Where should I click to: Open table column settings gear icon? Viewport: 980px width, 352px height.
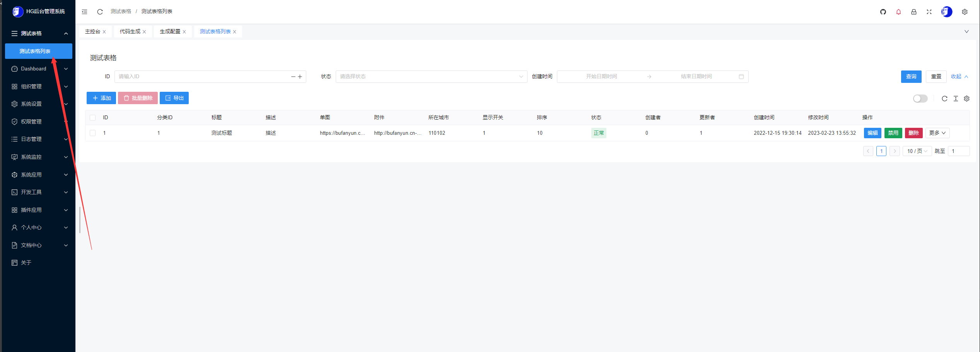(x=966, y=99)
